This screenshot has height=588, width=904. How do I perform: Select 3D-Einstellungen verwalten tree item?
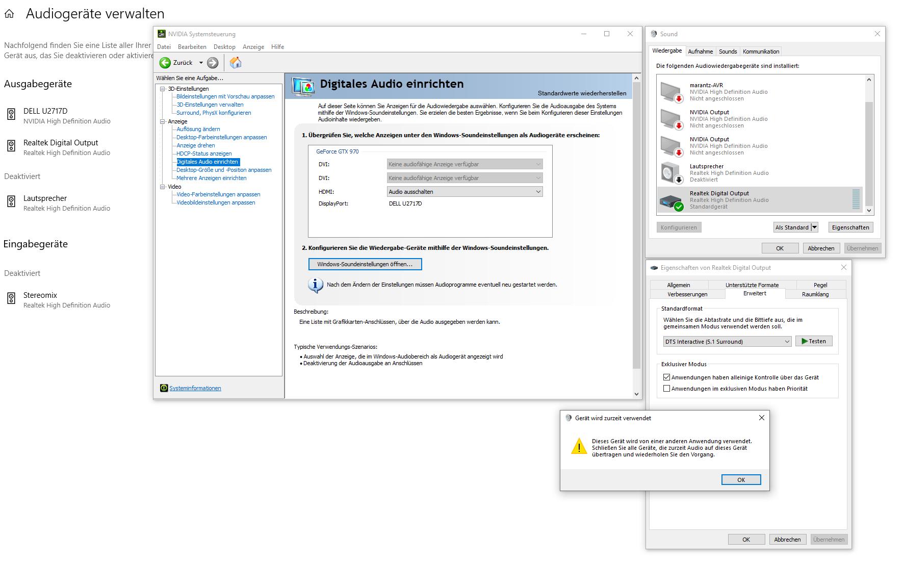(210, 105)
